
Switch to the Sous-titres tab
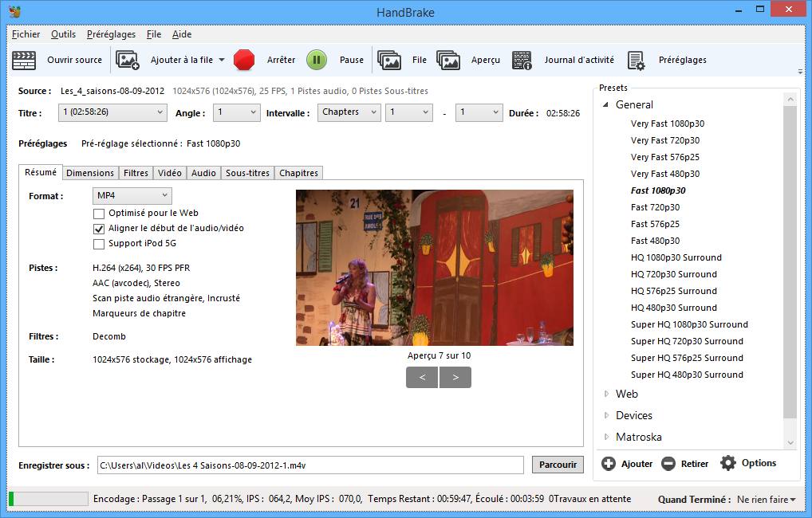[x=247, y=173]
